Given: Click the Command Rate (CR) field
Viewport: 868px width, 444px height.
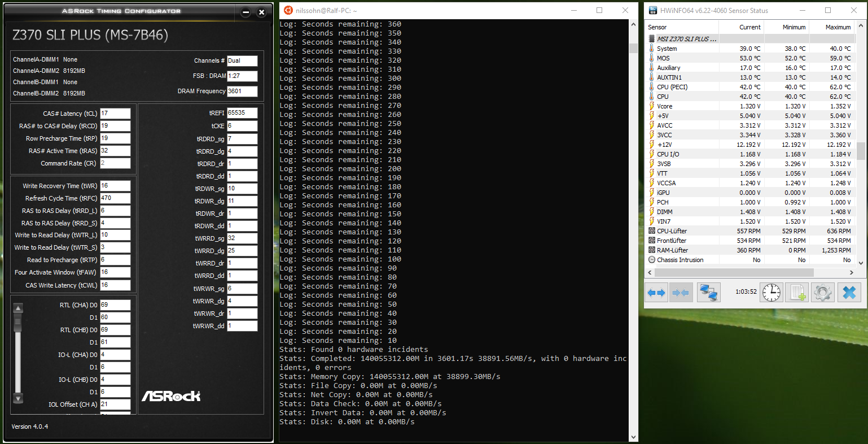Looking at the screenshot, I should [x=115, y=163].
